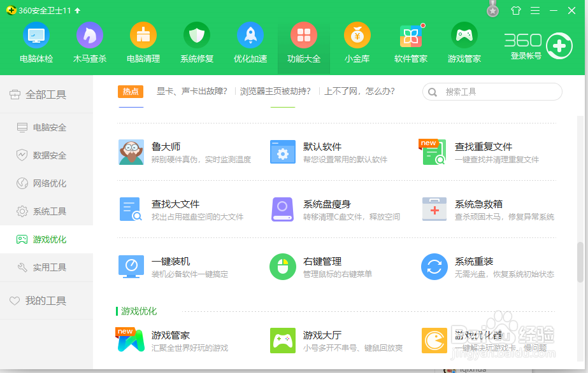Launch 游戏大厅 green gamepad icon
588x373 pixels.
click(283, 341)
